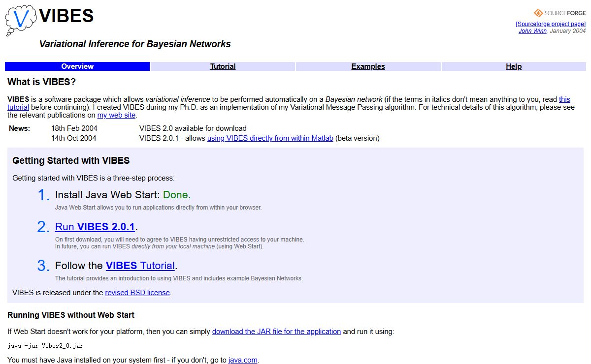This screenshot has height=364, width=591.
Task: View the revised BSD license link
Action: [x=137, y=293]
